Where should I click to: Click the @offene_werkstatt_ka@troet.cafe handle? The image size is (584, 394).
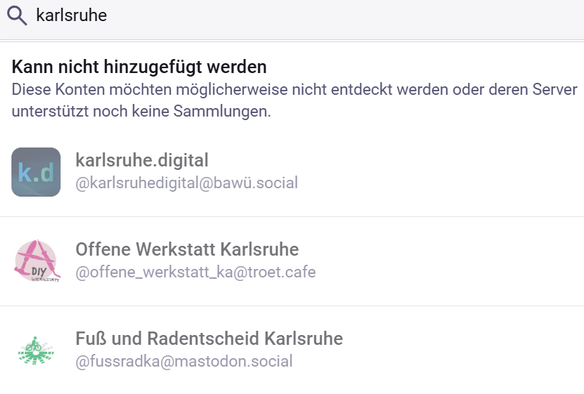tap(196, 272)
